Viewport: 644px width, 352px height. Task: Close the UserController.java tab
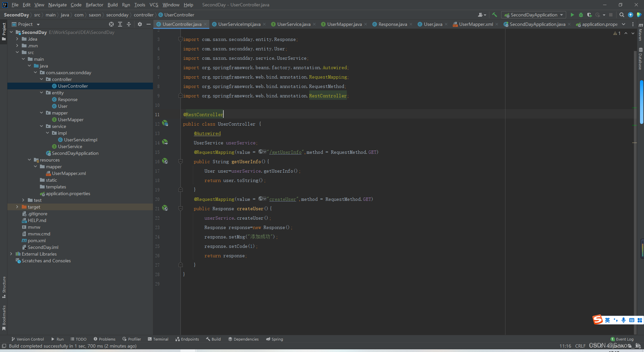205,24
